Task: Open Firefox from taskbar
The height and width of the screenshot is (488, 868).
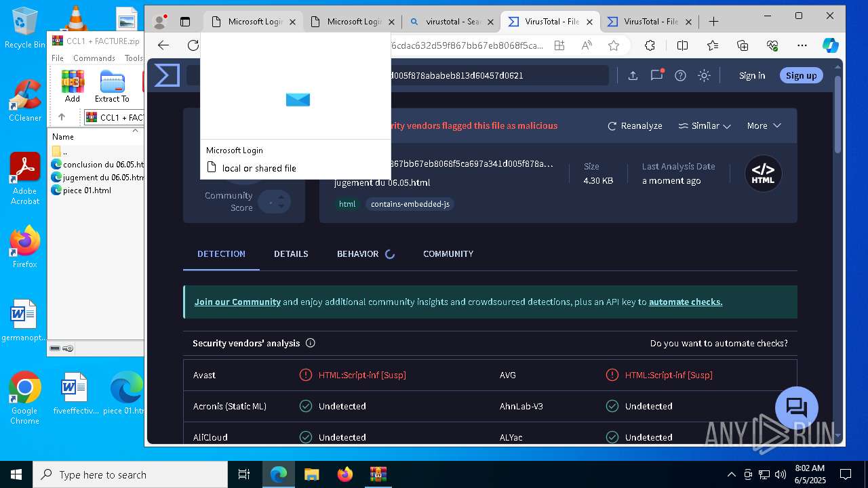Action: click(x=345, y=474)
